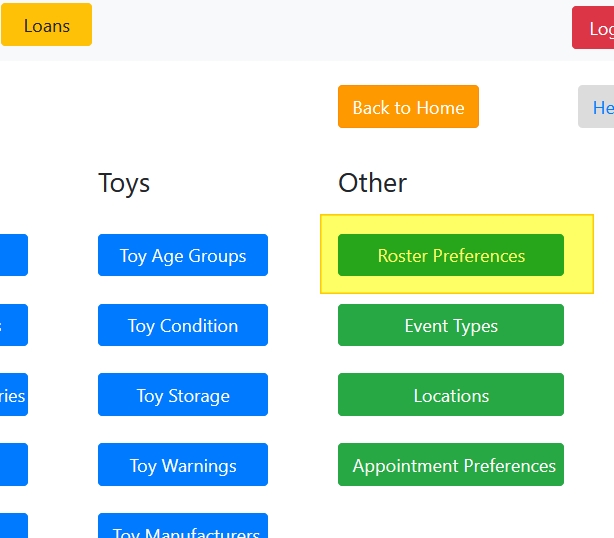Open Appointment Preferences

tap(451, 465)
